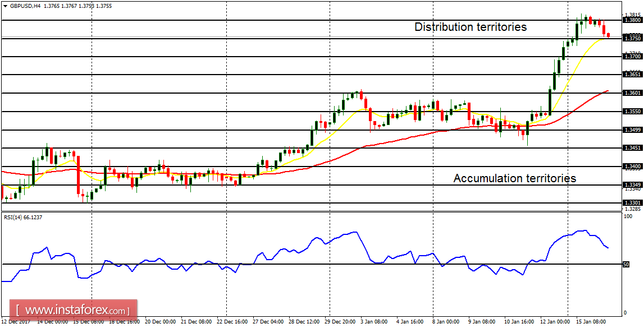Toggle the chart symbol dropdown arrow

coord(5,5)
